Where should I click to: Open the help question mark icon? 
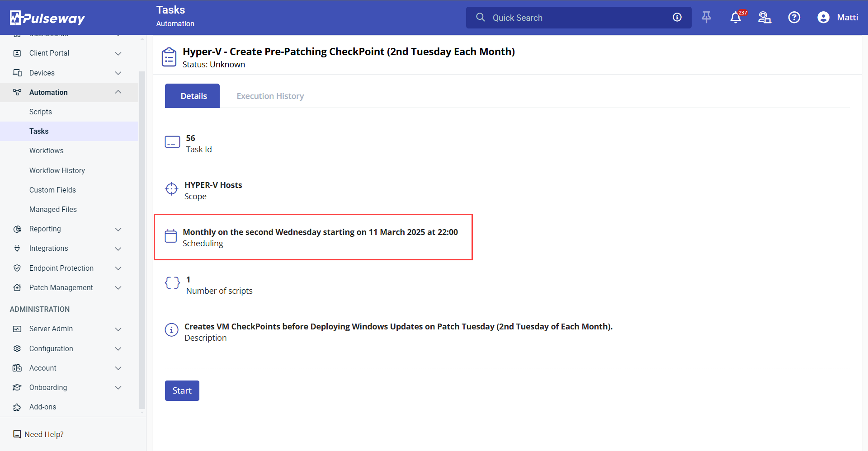(794, 17)
